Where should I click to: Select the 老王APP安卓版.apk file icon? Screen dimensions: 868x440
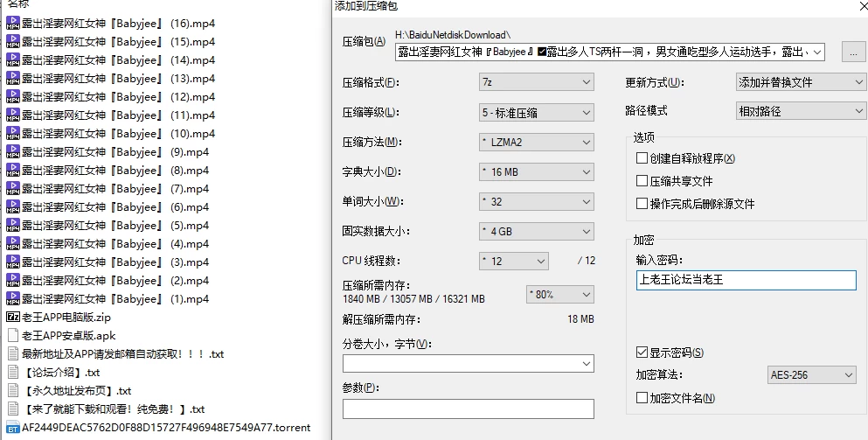click(13, 335)
